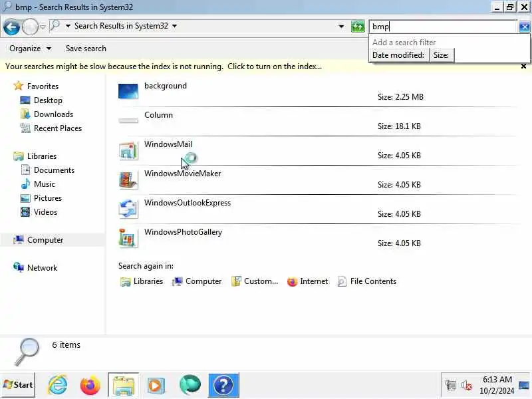Add the Size search filter
The height and width of the screenshot is (399, 532).
441,55
